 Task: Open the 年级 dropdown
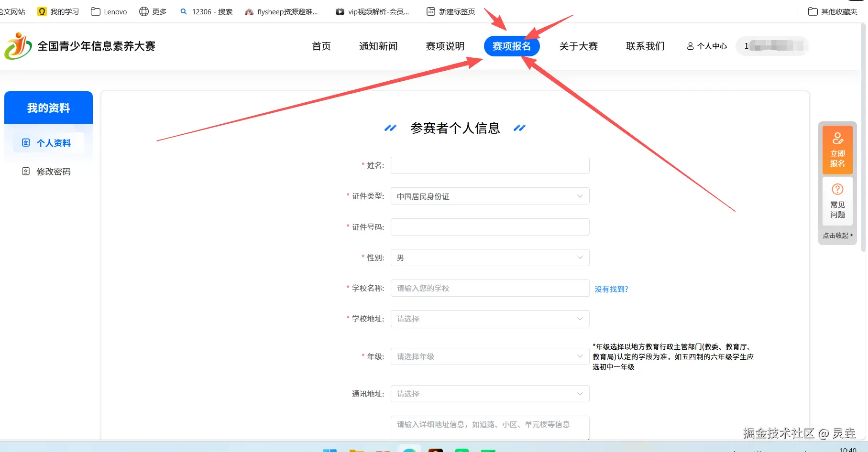(490, 356)
